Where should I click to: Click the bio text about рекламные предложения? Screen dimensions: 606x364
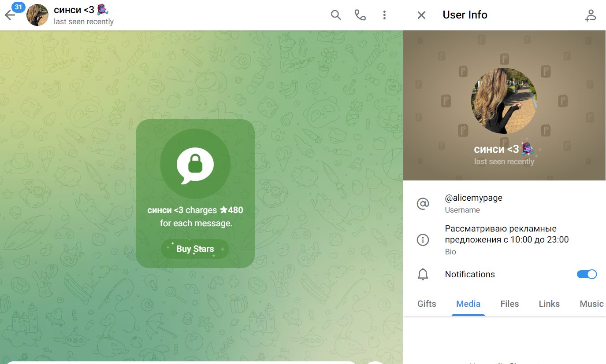(x=507, y=234)
